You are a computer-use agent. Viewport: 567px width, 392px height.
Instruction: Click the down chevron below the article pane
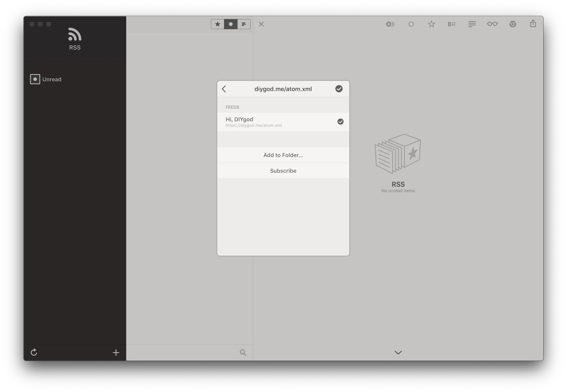[398, 352]
